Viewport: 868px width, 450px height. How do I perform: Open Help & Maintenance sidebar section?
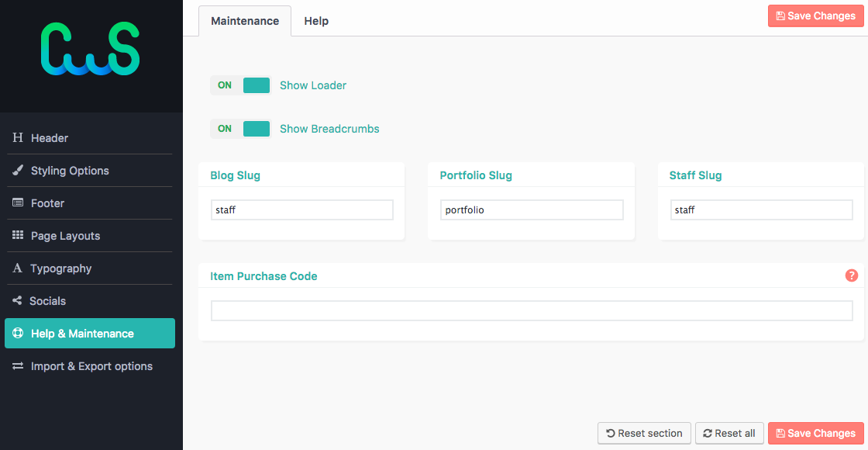[x=90, y=333]
